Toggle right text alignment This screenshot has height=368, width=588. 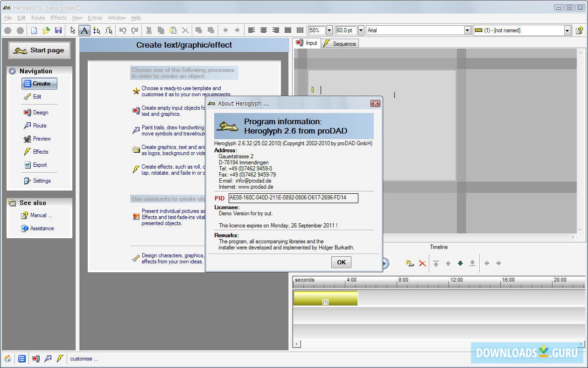(276, 30)
